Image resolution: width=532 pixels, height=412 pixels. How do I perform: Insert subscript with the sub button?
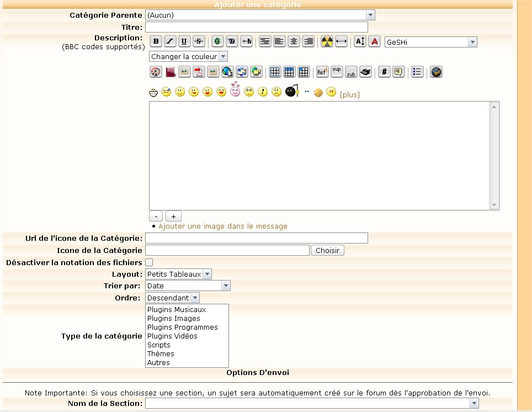tap(351, 72)
